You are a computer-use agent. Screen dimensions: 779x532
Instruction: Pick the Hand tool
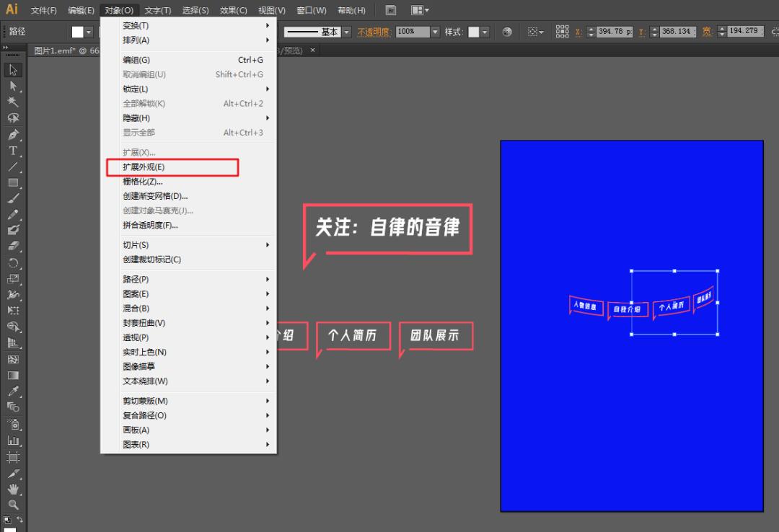click(11, 489)
